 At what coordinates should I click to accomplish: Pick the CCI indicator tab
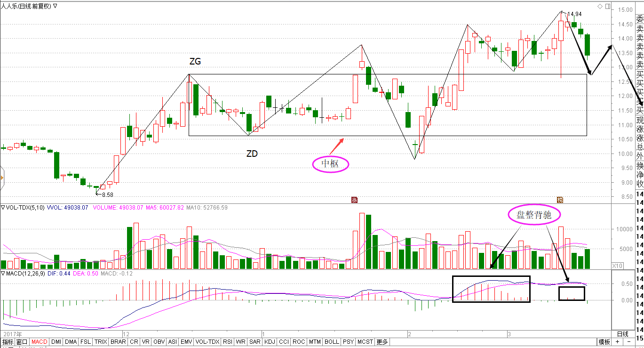click(x=284, y=342)
